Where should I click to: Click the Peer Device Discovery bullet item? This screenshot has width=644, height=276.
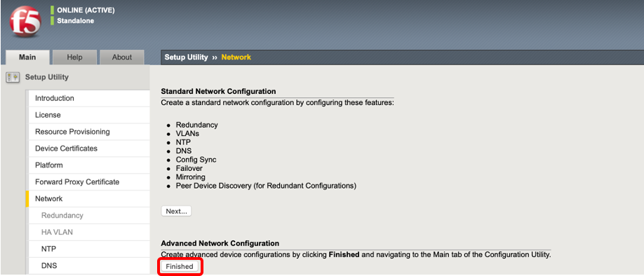(266, 186)
